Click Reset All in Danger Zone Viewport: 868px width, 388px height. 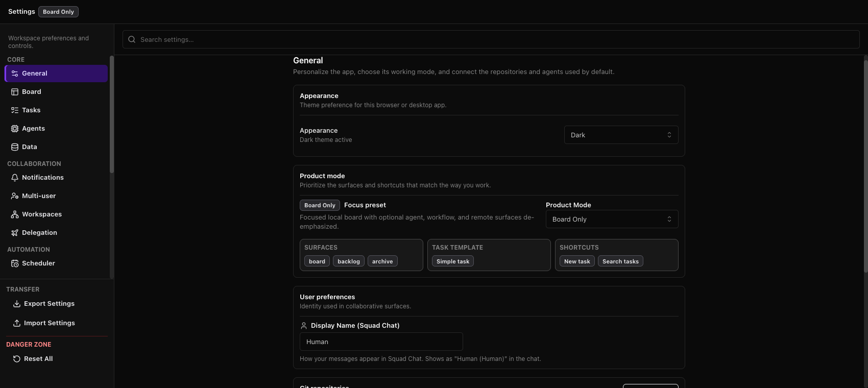coord(56,359)
